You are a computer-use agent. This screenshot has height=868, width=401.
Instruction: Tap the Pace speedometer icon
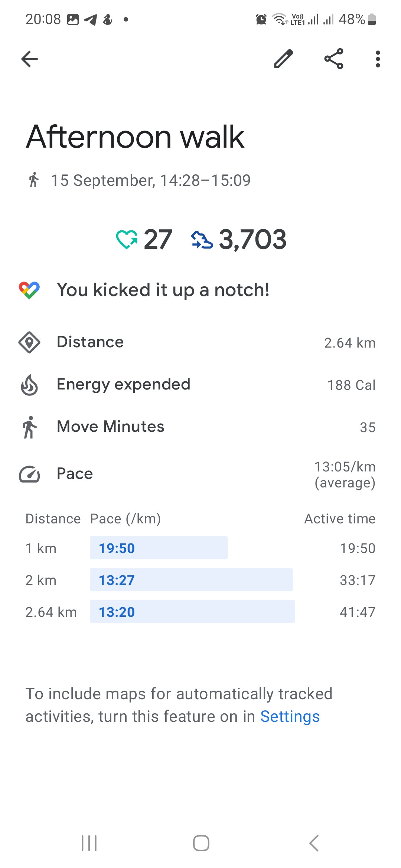(29, 474)
